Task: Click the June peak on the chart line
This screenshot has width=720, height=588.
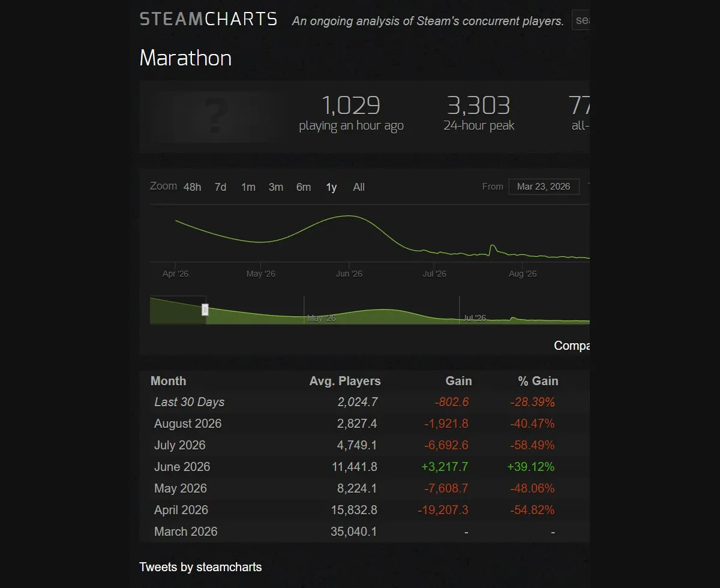Action: [348, 216]
